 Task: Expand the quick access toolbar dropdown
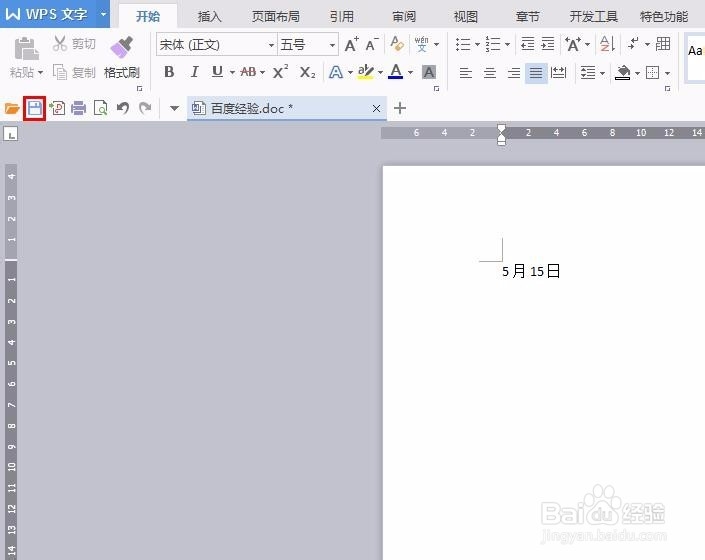click(174, 108)
